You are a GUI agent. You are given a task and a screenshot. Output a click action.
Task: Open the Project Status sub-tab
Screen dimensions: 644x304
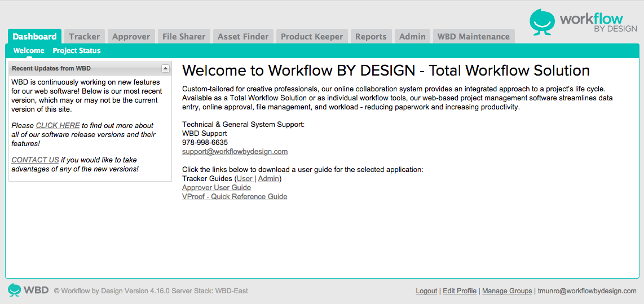[77, 51]
